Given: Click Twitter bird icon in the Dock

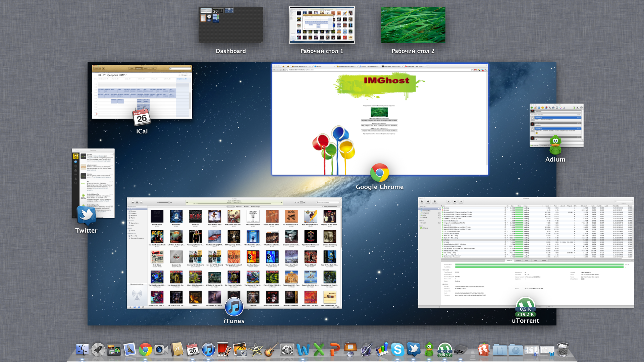Looking at the screenshot, I should pos(413,350).
